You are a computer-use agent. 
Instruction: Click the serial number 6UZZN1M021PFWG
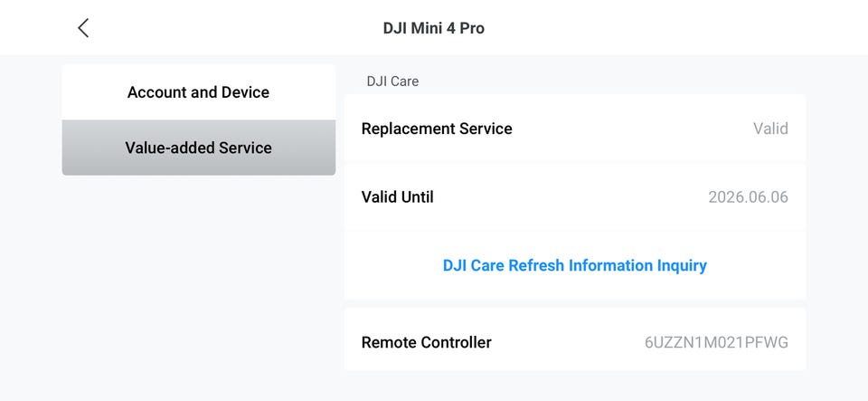click(x=715, y=342)
